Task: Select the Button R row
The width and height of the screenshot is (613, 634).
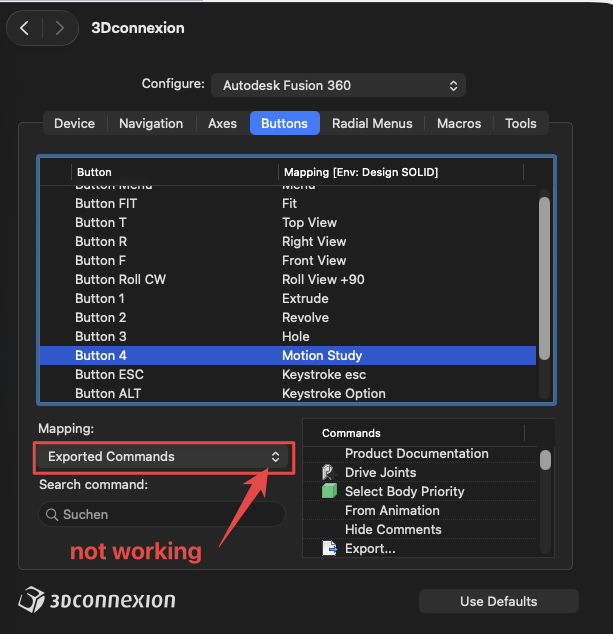Action: (288, 241)
